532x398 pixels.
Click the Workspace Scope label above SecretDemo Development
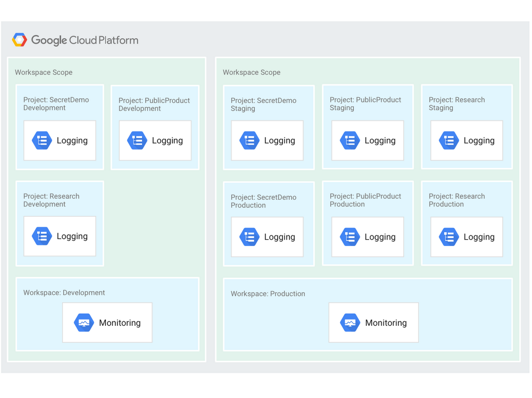(x=44, y=72)
